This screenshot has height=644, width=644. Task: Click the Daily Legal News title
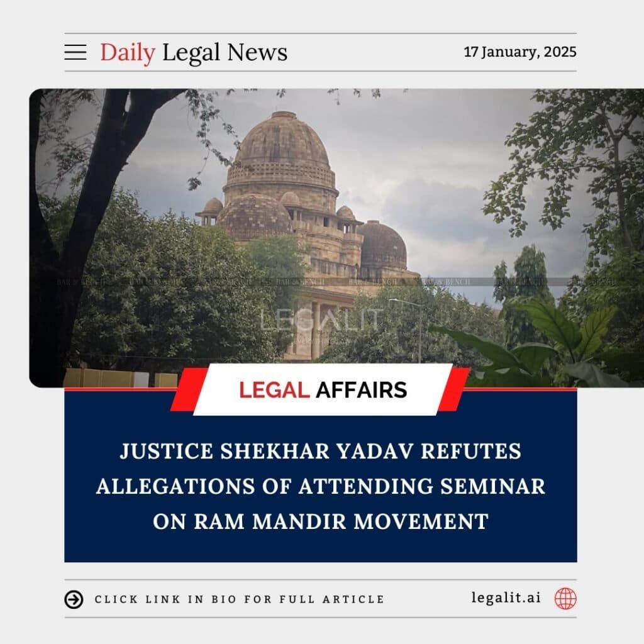pyautogui.click(x=194, y=53)
